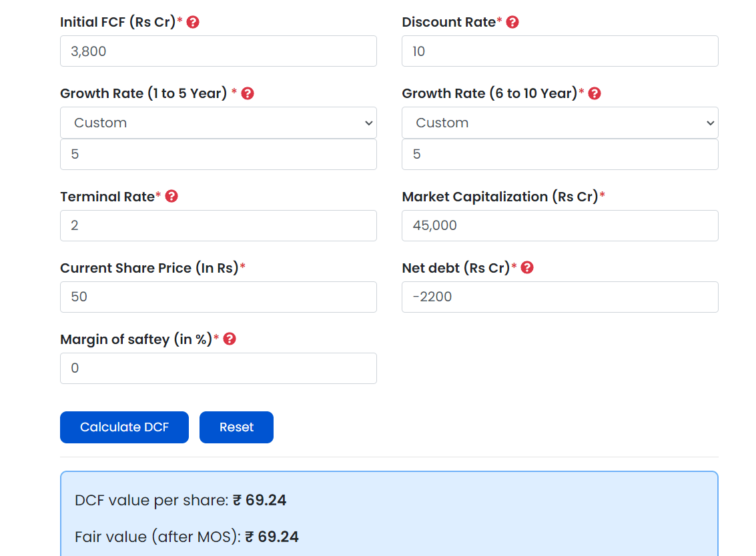
Task: Open help icon for Growth Rate 6-10 Year
Action: [595, 93]
